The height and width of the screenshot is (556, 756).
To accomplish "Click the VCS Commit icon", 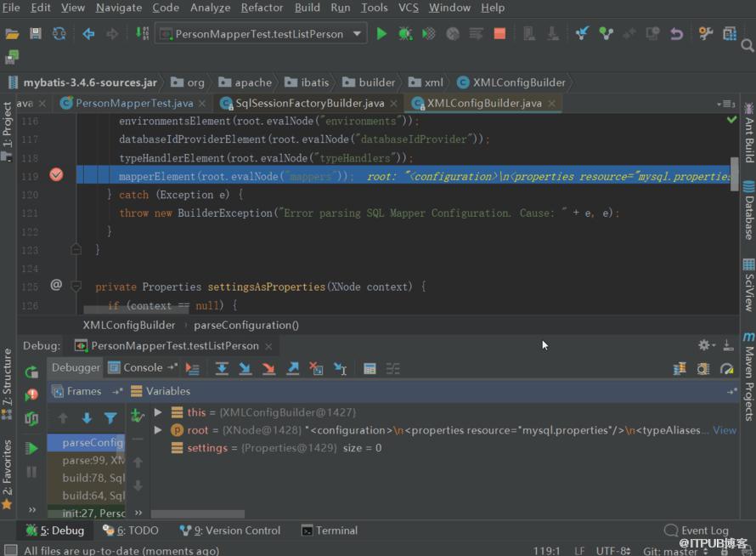I will click(606, 34).
